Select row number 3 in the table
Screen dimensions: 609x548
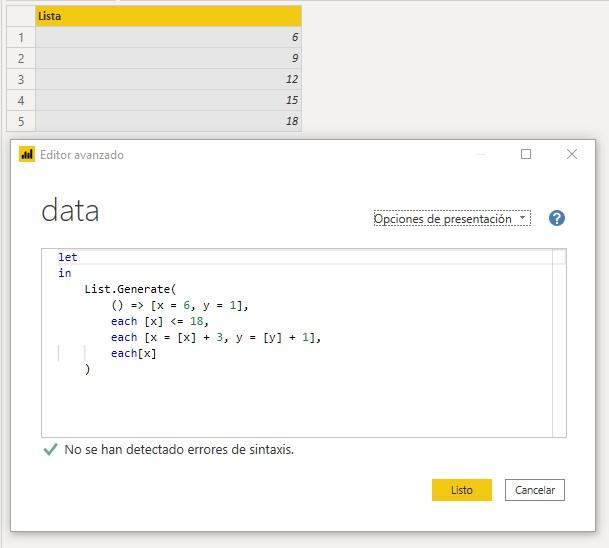(20, 80)
